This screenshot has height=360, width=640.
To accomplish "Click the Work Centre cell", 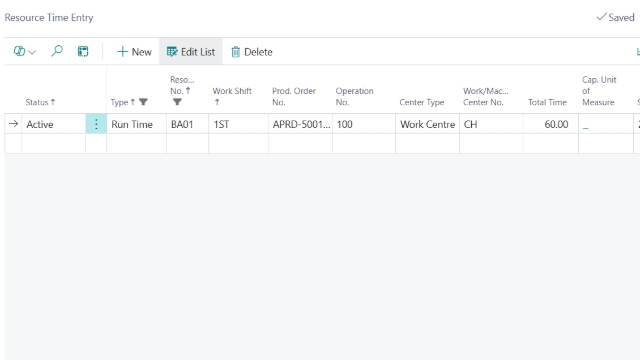I will coord(427,124).
